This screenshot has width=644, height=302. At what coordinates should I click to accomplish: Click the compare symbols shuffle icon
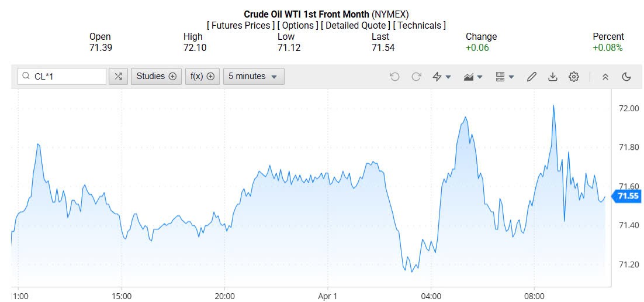tap(119, 76)
